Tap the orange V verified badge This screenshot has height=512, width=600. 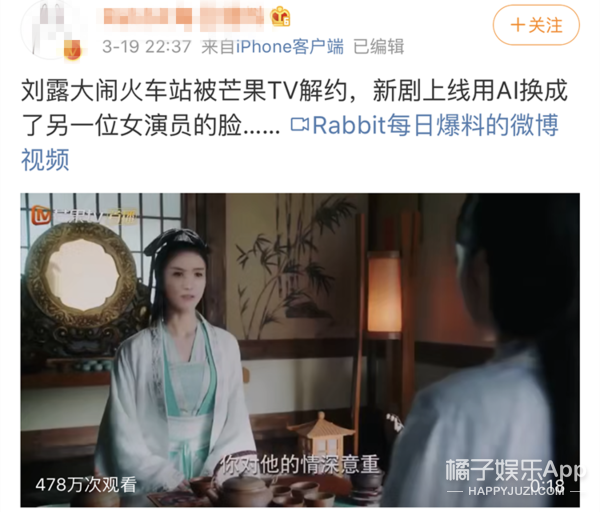72,50
